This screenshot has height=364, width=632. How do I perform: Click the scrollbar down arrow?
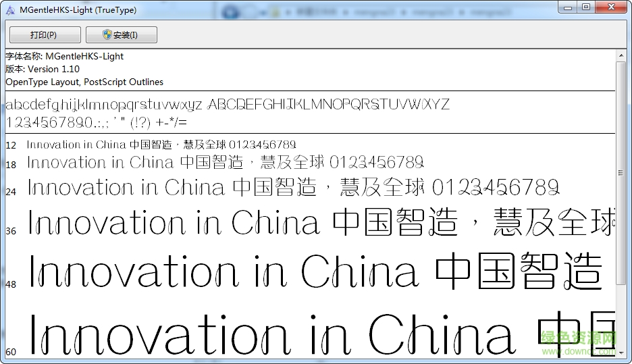pos(621,352)
